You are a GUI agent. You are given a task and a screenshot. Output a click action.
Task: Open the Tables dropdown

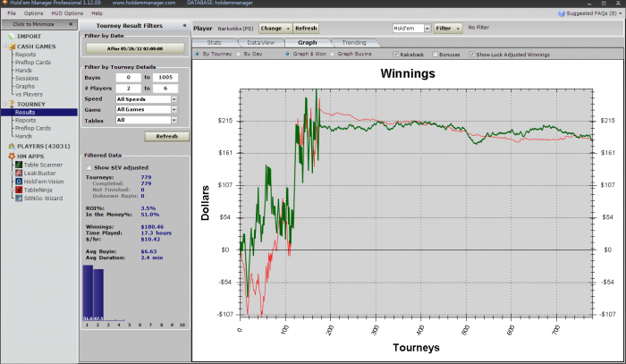click(x=174, y=120)
